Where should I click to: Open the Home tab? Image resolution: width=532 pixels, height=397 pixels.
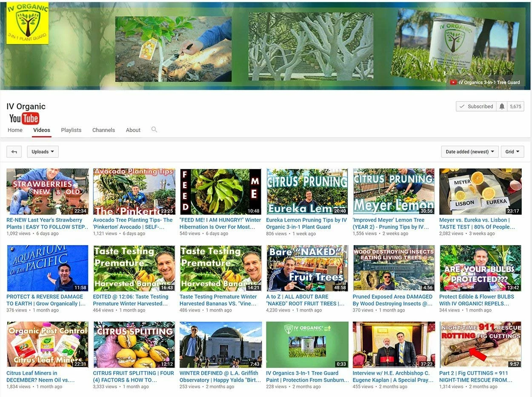pyautogui.click(x=15, y=130)
